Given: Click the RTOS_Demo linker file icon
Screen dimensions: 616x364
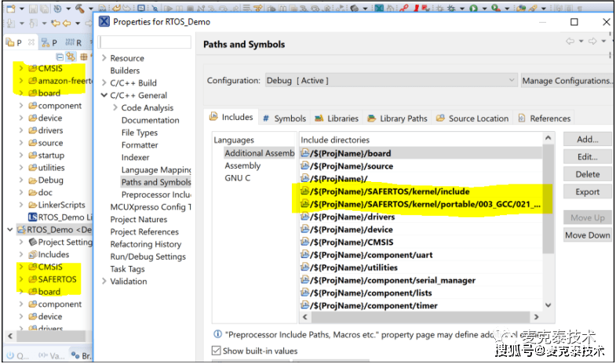Looking at the screenshot, I should pos(32,217).
